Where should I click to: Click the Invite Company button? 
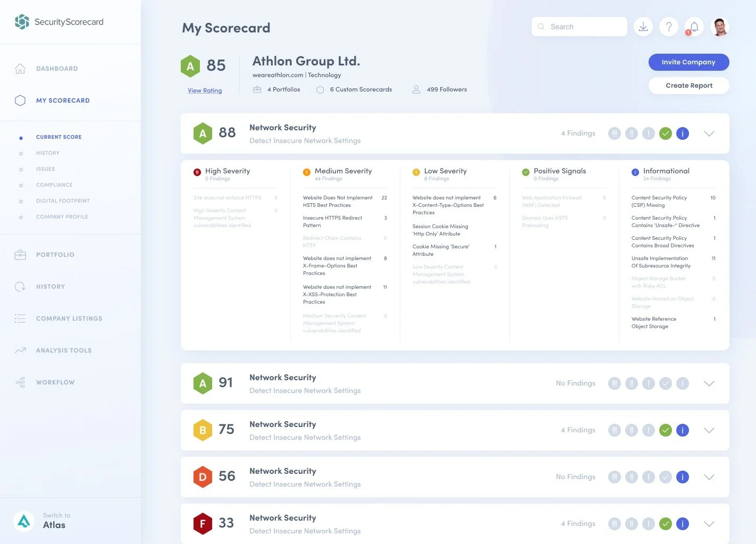[x=688, y=62]
